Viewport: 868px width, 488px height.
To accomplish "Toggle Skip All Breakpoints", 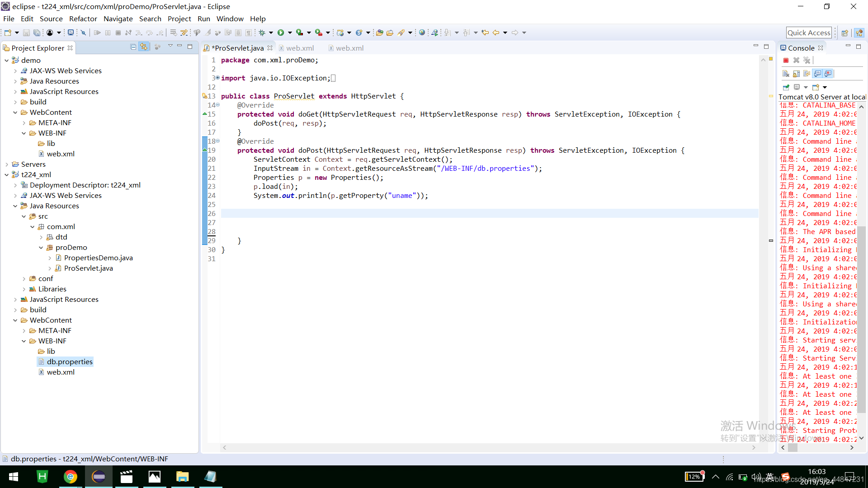I will [83, 33].
